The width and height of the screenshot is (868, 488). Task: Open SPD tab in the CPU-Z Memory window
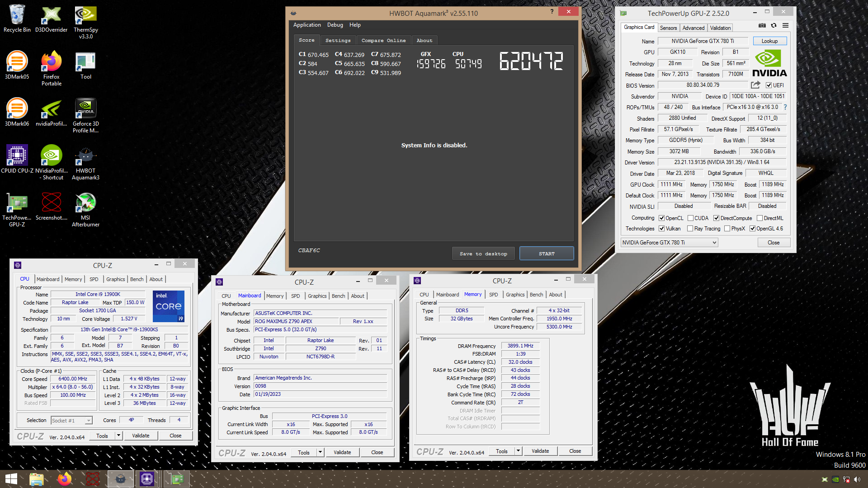[x=494, y=295]
